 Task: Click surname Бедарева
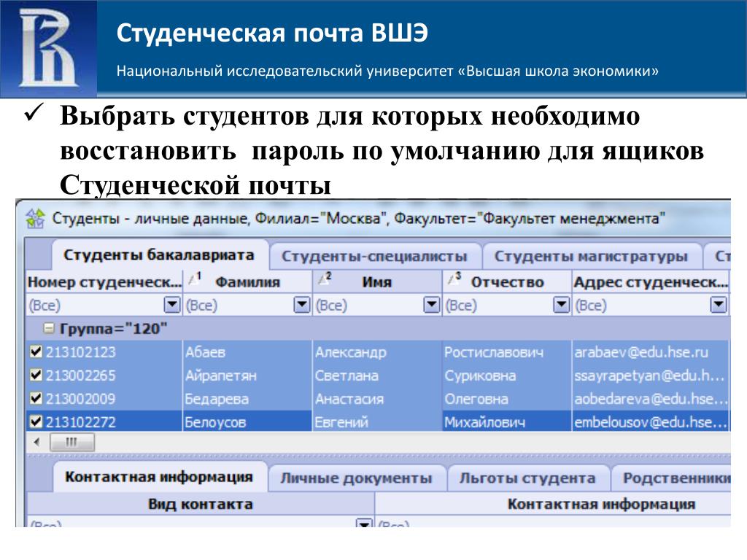click(x=217, y=399)
